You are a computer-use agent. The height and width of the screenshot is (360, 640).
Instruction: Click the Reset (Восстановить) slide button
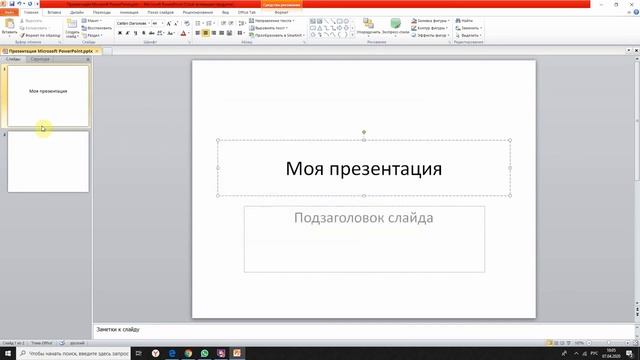96,28
